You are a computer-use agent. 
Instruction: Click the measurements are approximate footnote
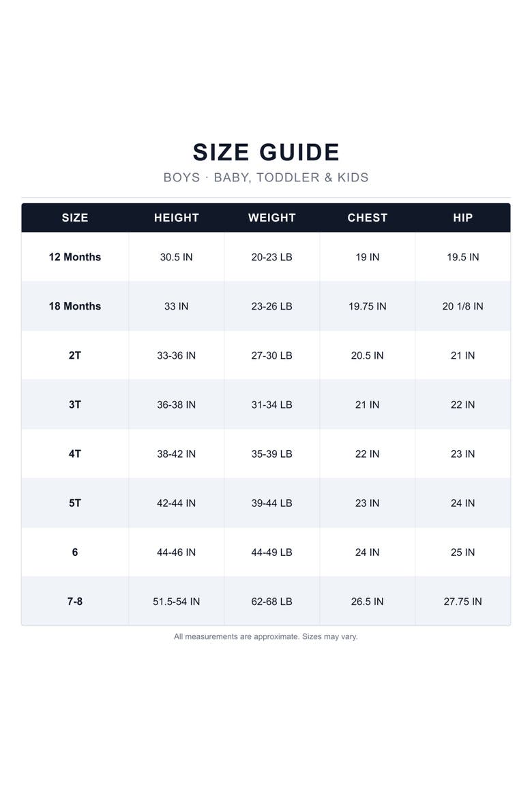coord(266,636)
